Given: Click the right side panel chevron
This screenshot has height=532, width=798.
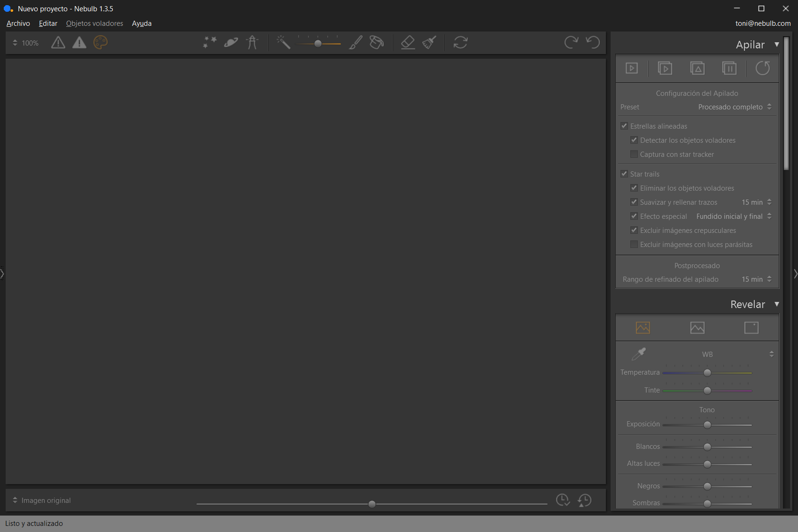Looking at the screenshot, I should tap(795, 273).
